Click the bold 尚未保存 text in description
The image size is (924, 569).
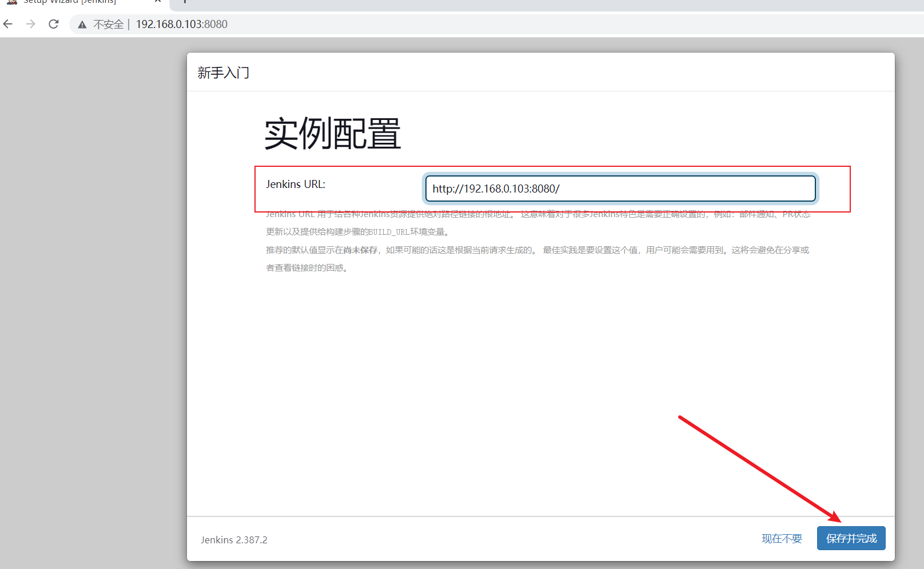click(360, 250)
